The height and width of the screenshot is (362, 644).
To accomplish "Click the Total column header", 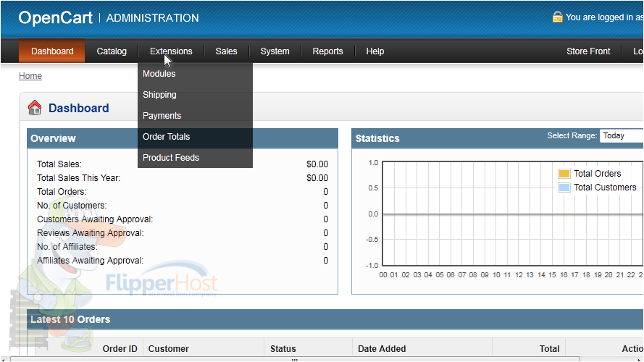I will [549, 349].
